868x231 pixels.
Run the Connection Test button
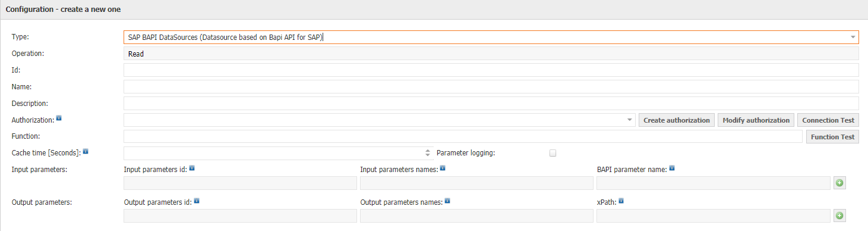[x=828, y=120]
